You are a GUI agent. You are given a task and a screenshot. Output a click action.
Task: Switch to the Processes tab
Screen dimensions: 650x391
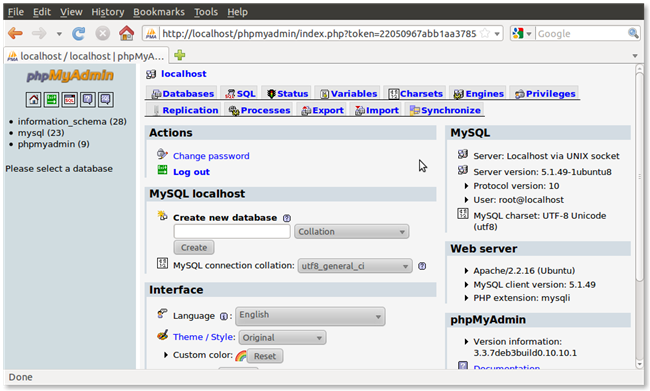(259, 110)
